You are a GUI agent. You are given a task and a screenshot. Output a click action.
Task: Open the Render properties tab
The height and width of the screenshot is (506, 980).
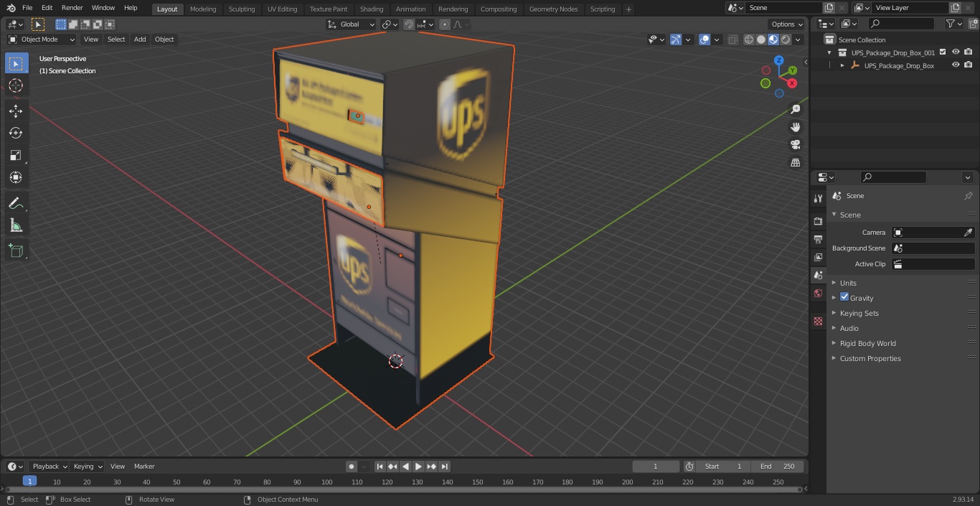tap(818, 221)
